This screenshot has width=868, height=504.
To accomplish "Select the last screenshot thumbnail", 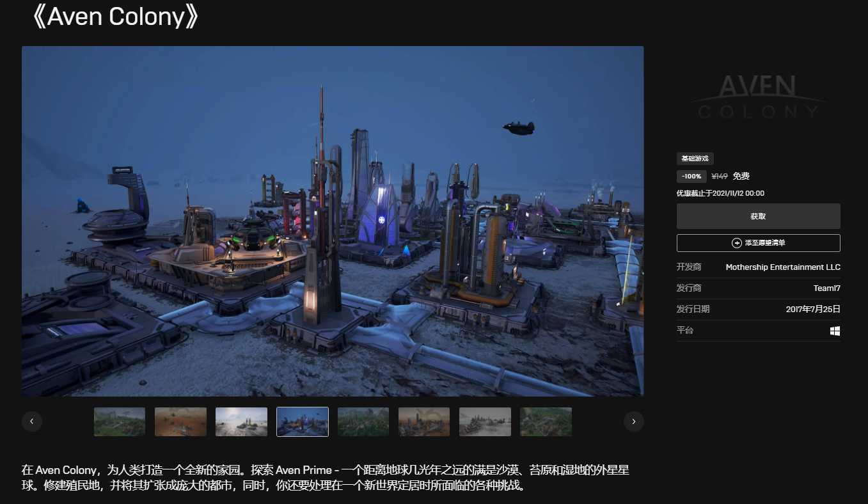I will pyautogui.click(x=546, y=421).
